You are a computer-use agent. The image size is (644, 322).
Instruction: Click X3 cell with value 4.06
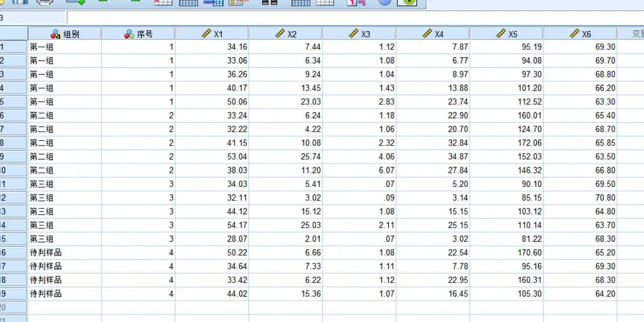pyautogui.click(x=359, y=157)
